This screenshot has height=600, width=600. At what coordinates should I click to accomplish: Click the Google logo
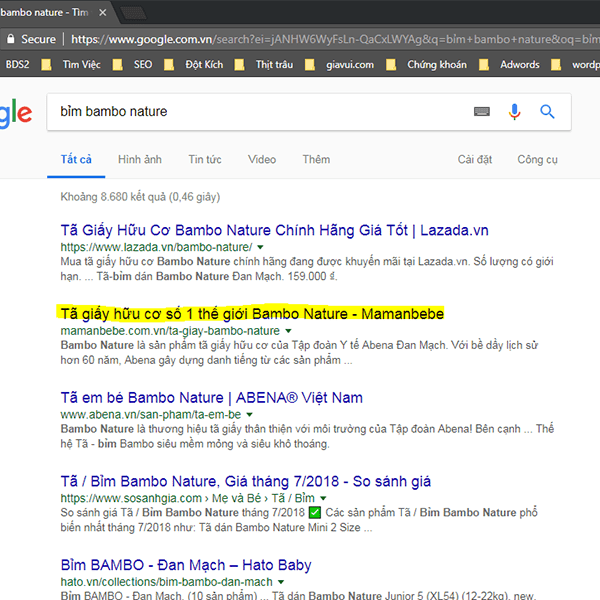15,112
